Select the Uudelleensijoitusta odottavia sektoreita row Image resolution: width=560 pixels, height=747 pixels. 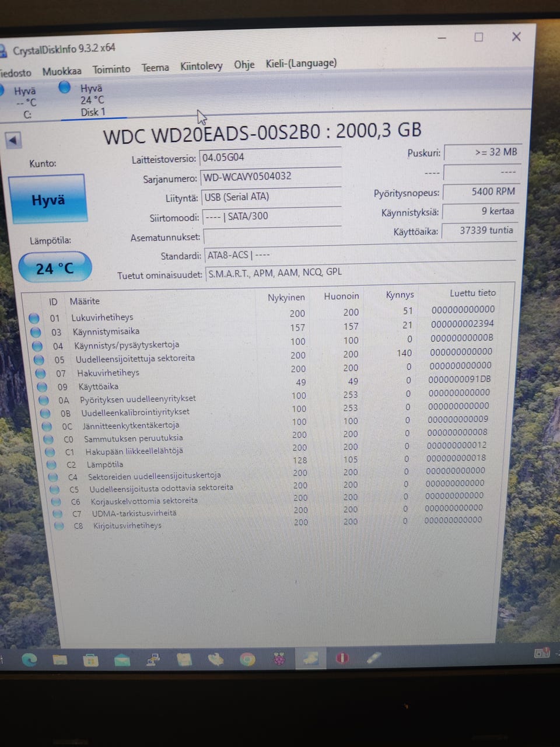pyautogui.click(x=273, y=486)
